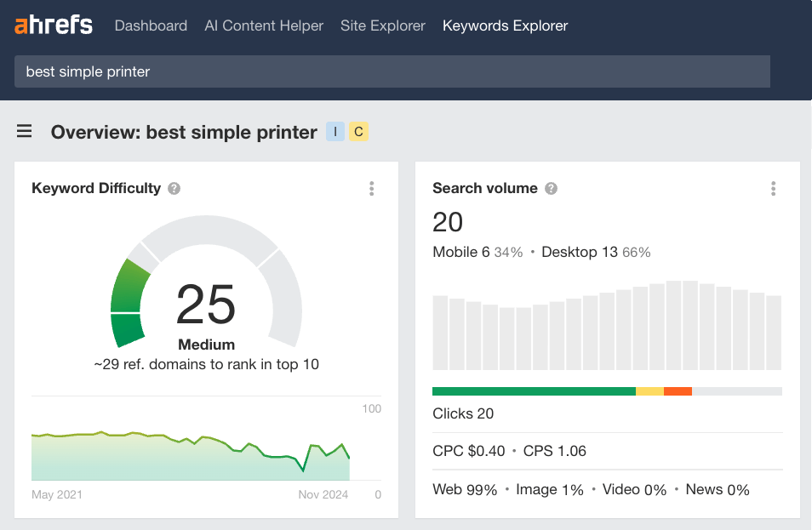Click the clicks distribution color bar

pyautogui.click(x=607, y=391)
